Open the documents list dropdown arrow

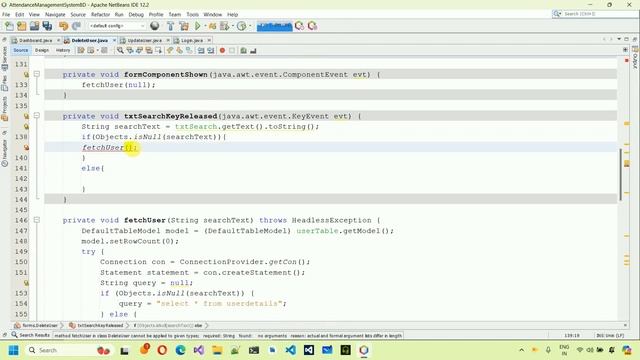click(x=619, y=39)
